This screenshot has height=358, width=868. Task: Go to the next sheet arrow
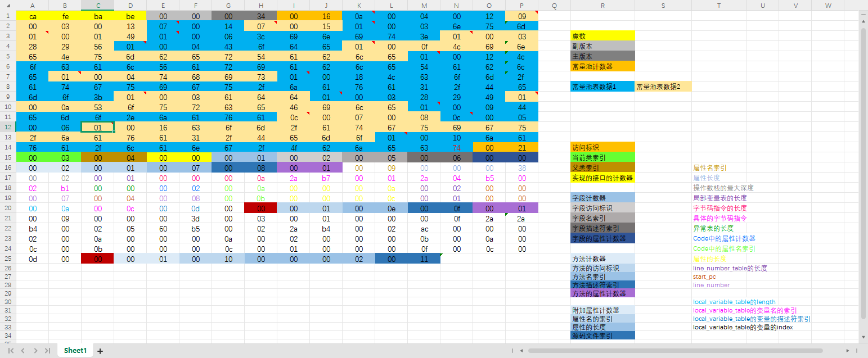point(35,351)
